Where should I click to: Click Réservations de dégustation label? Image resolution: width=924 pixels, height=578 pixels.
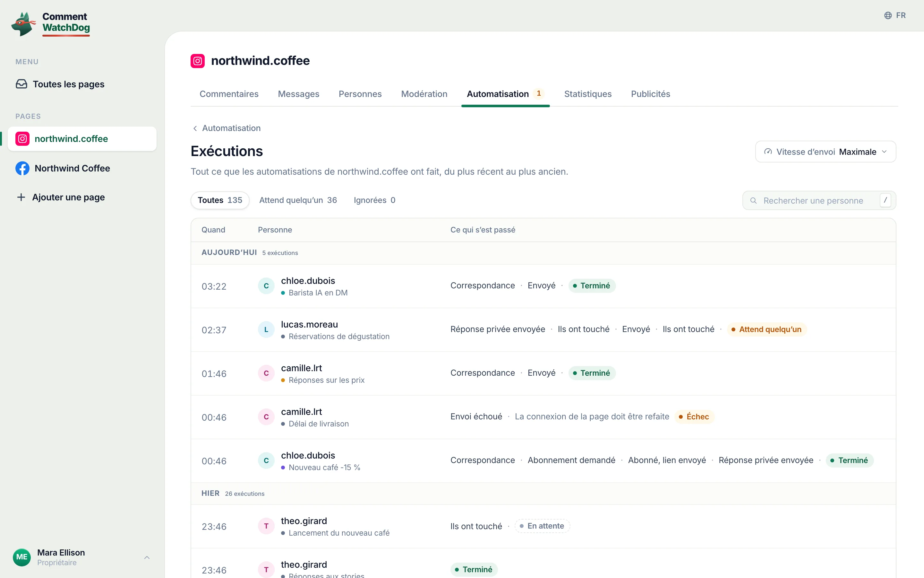click(339, 337)
